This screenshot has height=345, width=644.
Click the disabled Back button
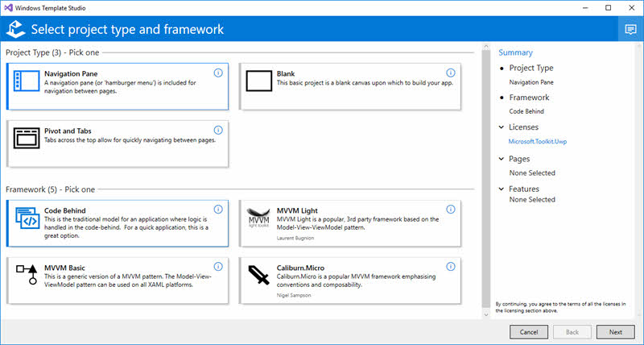[x=572, y=332]
